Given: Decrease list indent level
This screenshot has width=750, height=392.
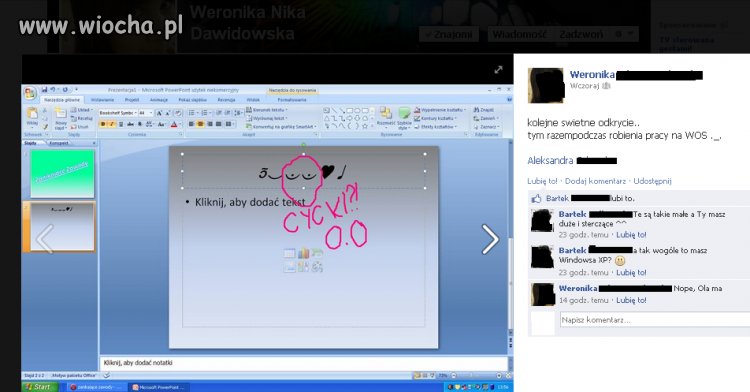Looking at the screenshot, I should tap(219, 113).
